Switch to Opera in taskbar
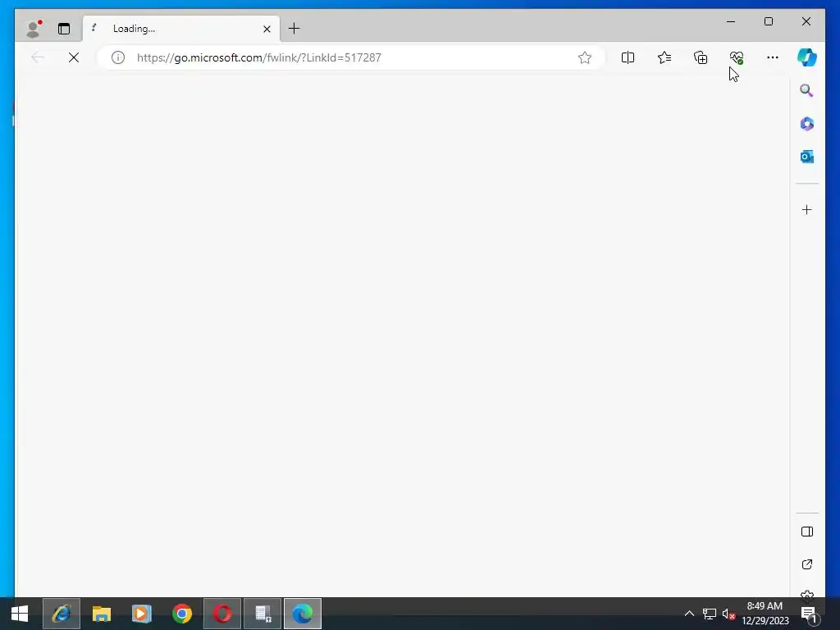 pyautogui.click(x=222, y=614)
